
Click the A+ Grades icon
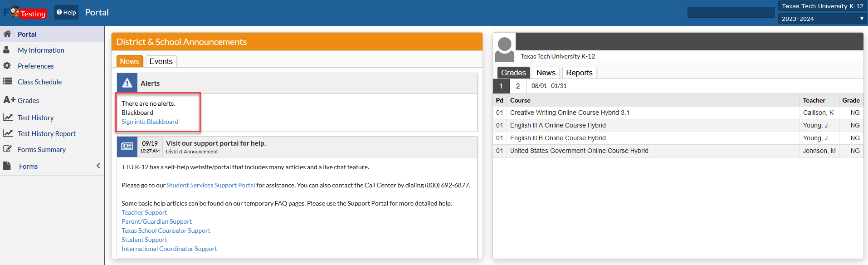pos(10,100)
